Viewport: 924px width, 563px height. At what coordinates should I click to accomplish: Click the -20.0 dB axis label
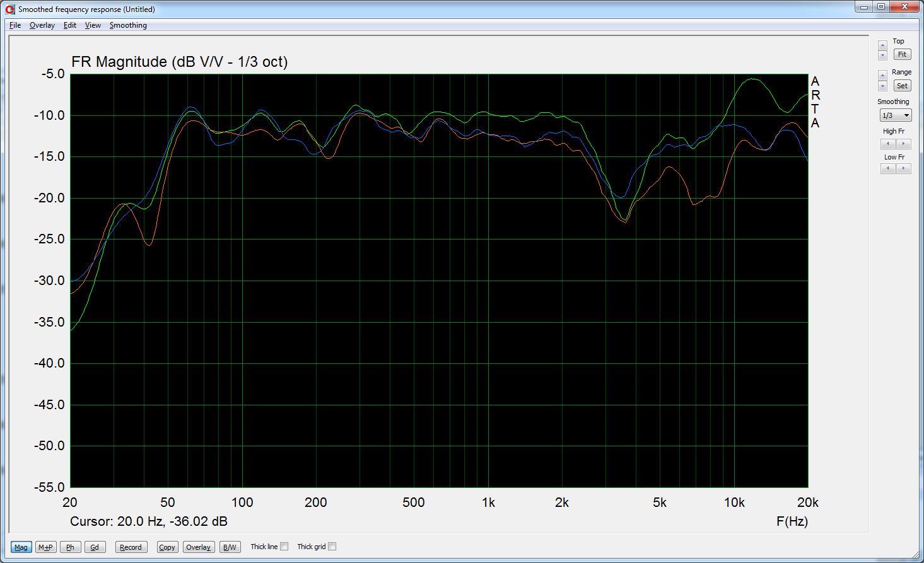click(49, 198)
